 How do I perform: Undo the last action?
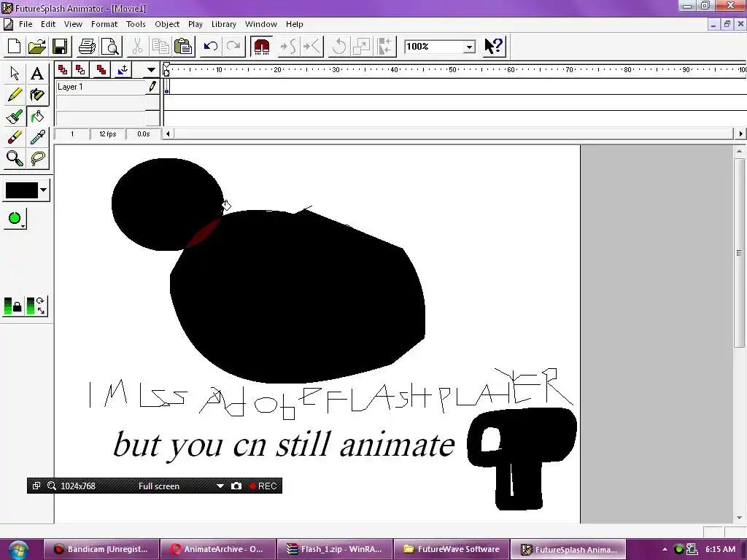(211, 46)
